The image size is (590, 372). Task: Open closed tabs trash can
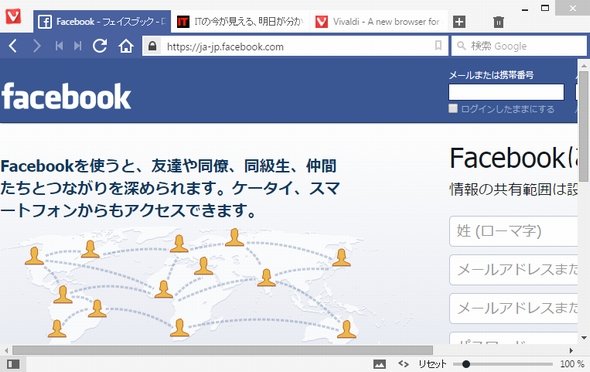click(x=498, y=22)
